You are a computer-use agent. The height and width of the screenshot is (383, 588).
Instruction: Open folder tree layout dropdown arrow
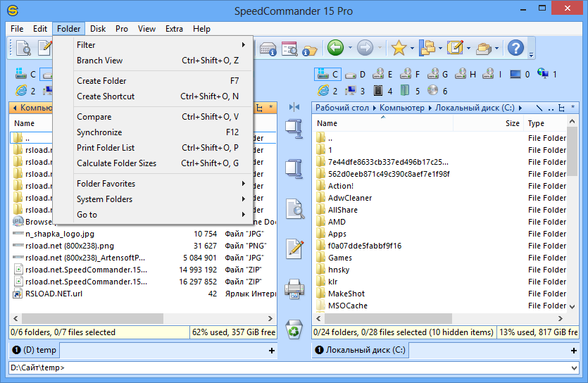tap(440, 48)
